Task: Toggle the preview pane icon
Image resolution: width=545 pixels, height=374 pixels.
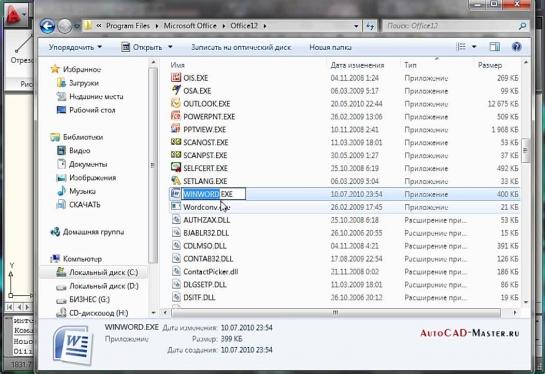Action: tap(495, 47)
